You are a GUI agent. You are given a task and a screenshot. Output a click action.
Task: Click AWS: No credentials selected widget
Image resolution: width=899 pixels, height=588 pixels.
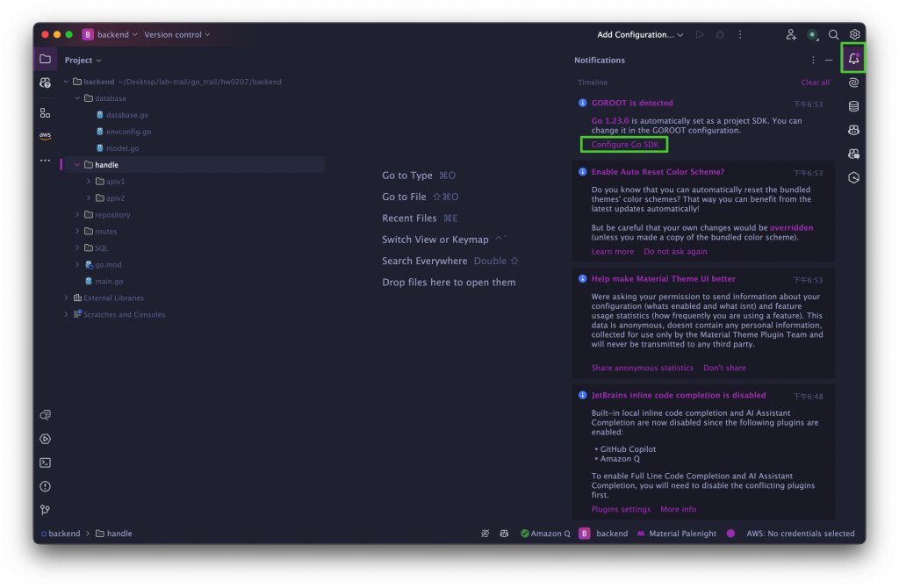801,534
